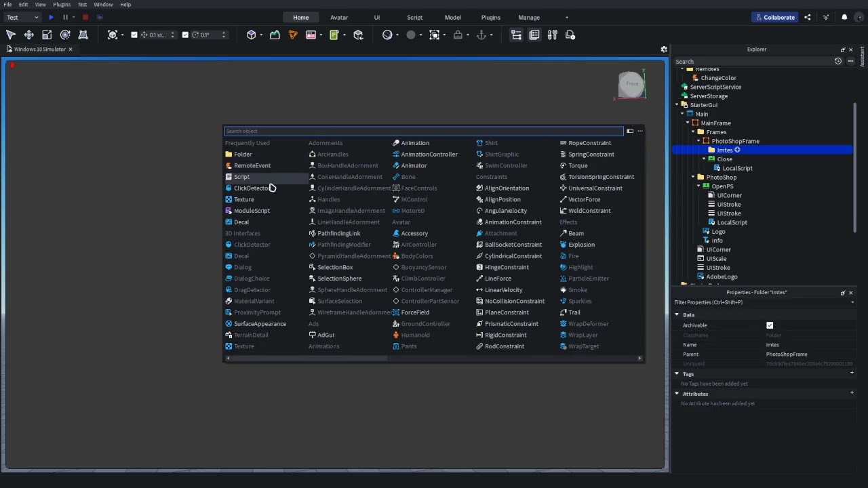The width and height of the screenshot is (868, 488).
Task: Open the Explorer more options icon
Action: pos(850,61)
